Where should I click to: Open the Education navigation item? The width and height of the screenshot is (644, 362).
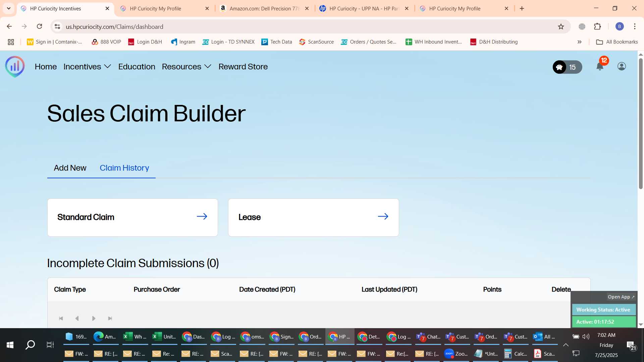[x=137, y=67]
